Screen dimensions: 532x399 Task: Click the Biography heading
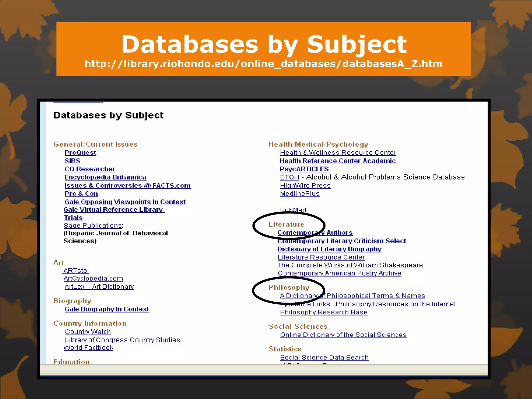(72, 301)
